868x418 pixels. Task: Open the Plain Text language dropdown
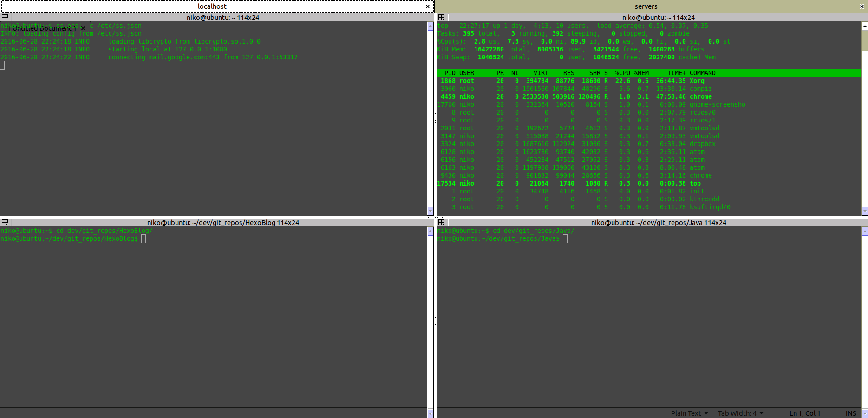(x=689, y=413)
